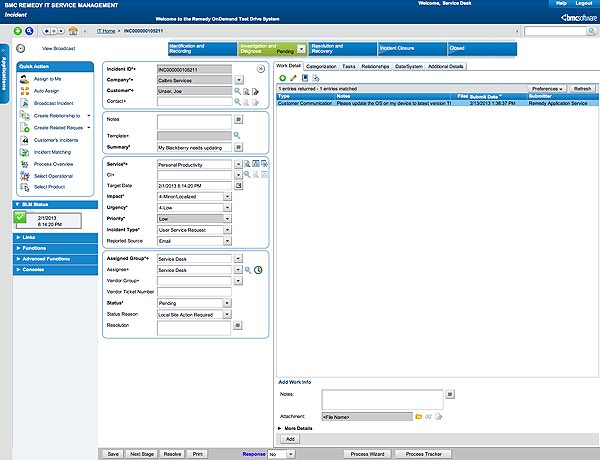Open the Preferences menu button
The image size is (600, 460).
click(x=547, y=89)
